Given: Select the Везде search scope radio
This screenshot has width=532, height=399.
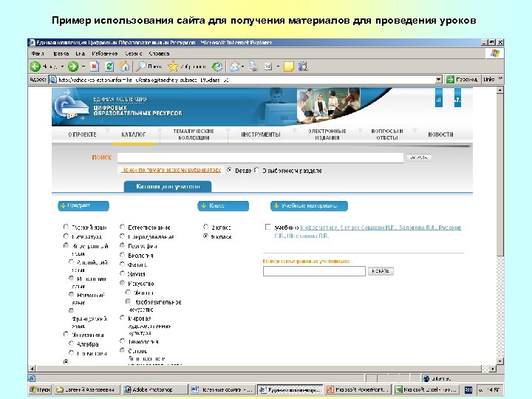Looking at the screenshot, I should (230, 170).
